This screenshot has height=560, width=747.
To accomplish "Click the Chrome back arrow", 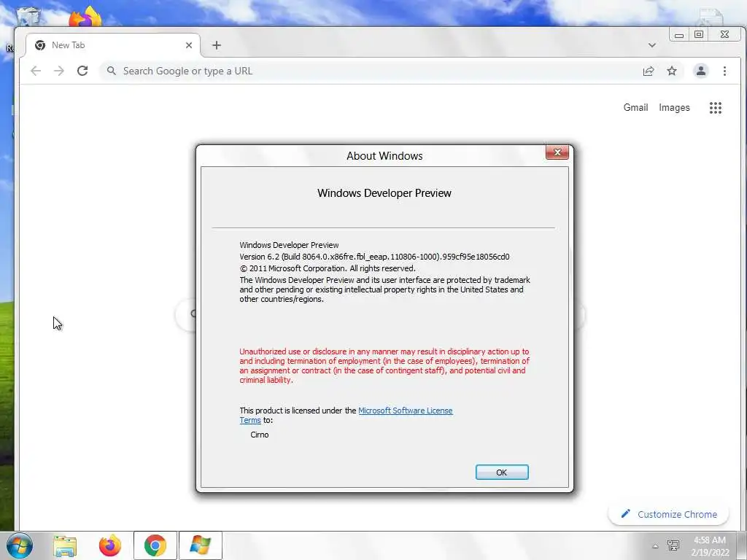I will [36, 71].
